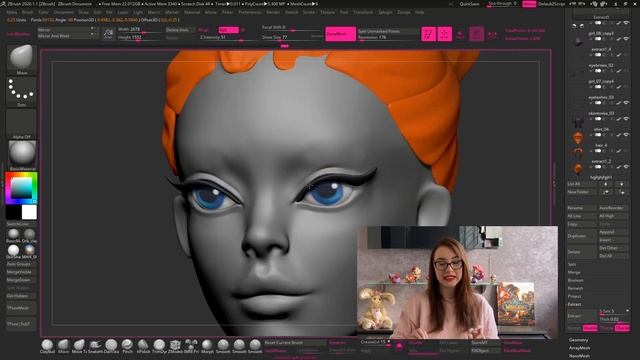Select the IMM Primitives brush icon

coord(191,345)
